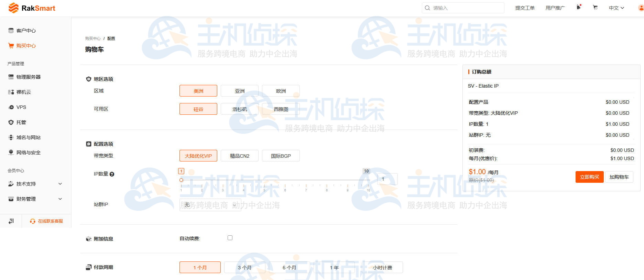Click the IP数量 help question mark icon
This screenshot has height=280, width=644.
(x=112, y=174)
